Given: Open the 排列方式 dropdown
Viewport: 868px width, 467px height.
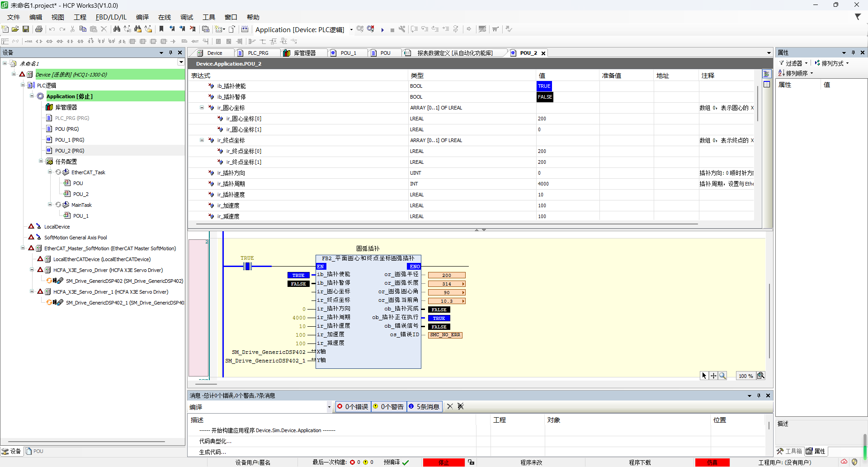Looking at the screenshot, I should click(832, 63).
